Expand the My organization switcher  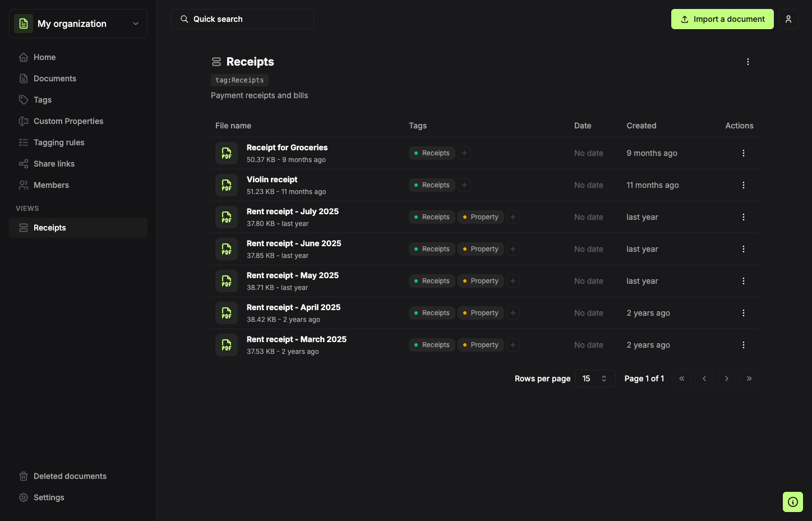coord(78,24)
